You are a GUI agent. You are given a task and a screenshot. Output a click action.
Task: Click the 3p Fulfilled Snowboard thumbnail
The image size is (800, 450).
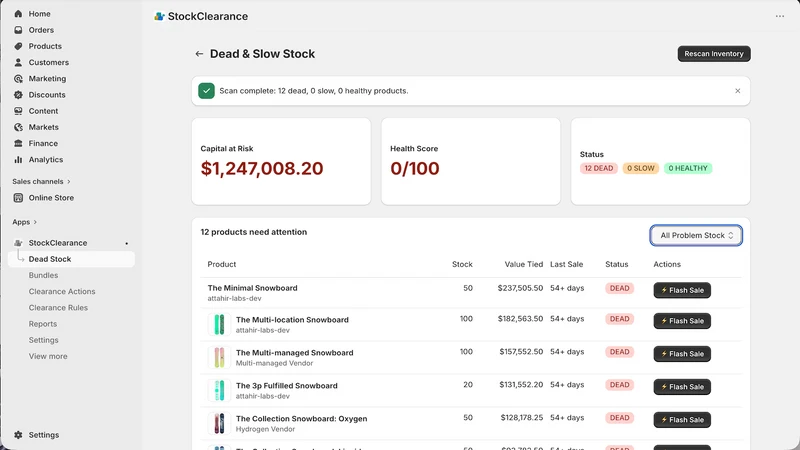tap(219, 390)
